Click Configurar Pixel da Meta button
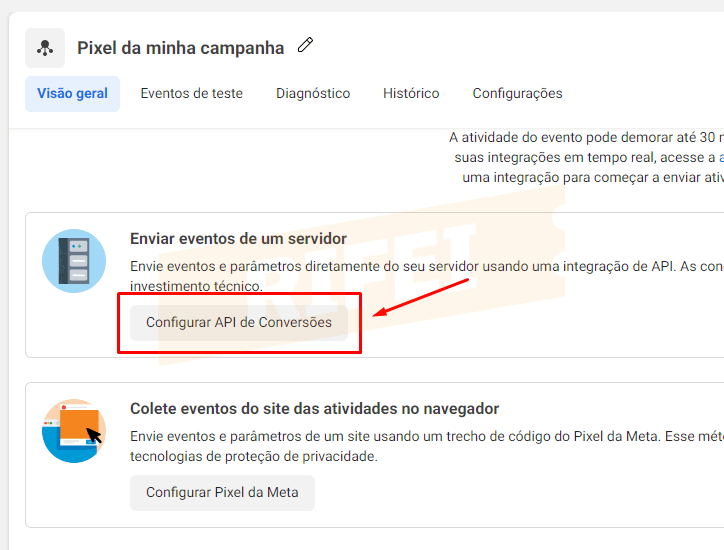This screenshot has width=724, height=550. point(222,492)
